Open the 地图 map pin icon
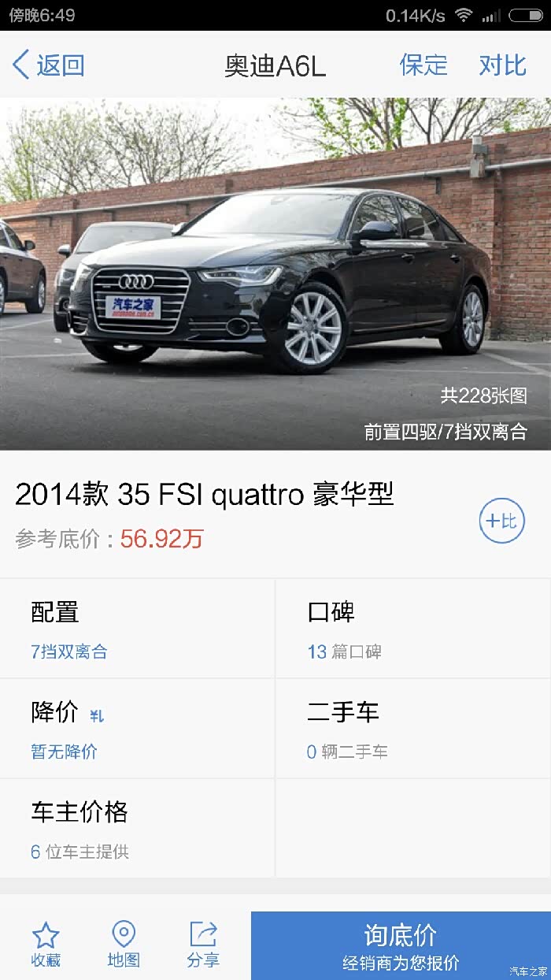This screenshot has width=551, height=980. click(124, 935)
